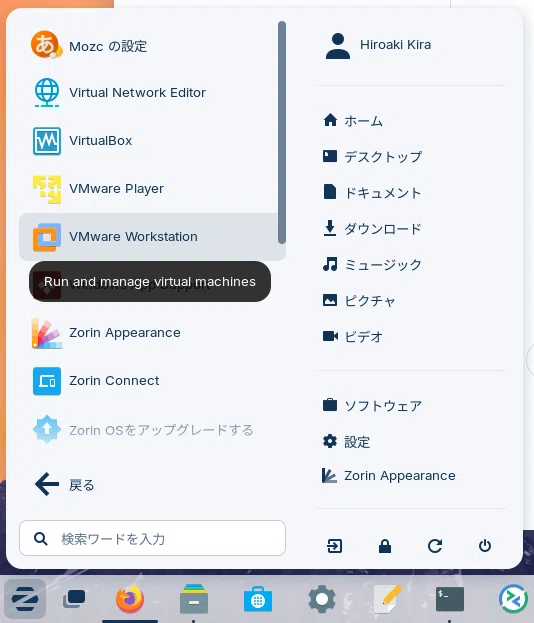Viewport: 534px width, 623px height.
Task: Open the remote desktop icon in taskbar
Action: (513, 599)
